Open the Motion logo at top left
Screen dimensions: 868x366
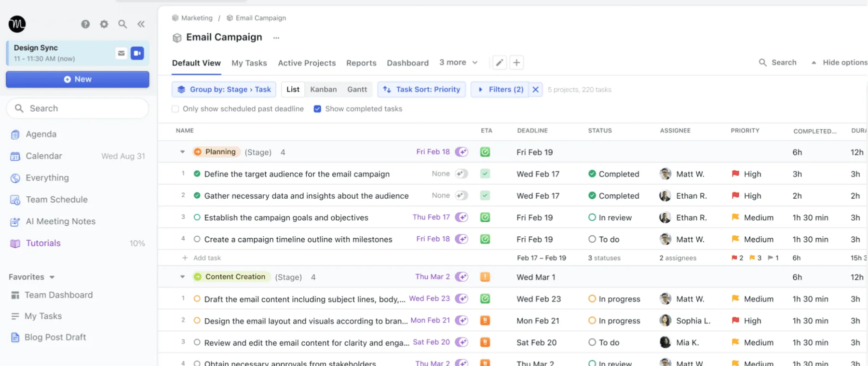pos(17,24)
